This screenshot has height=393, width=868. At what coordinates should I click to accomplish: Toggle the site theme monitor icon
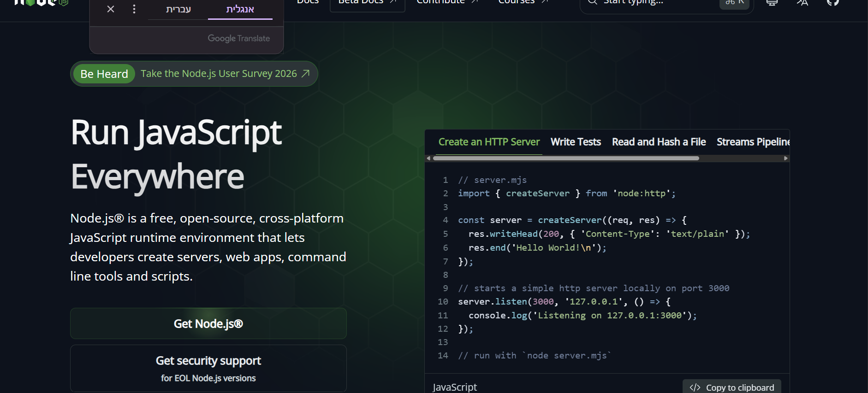(x=772, y=3)
